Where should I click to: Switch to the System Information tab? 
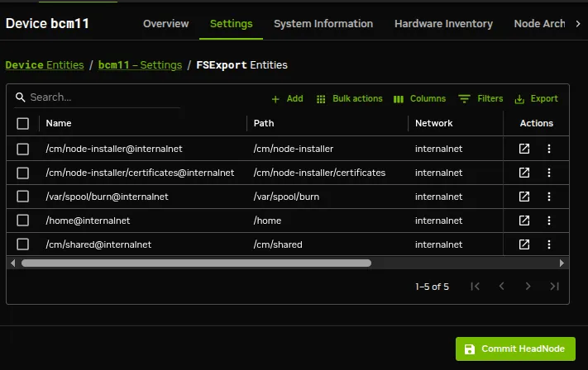point(323,24)
